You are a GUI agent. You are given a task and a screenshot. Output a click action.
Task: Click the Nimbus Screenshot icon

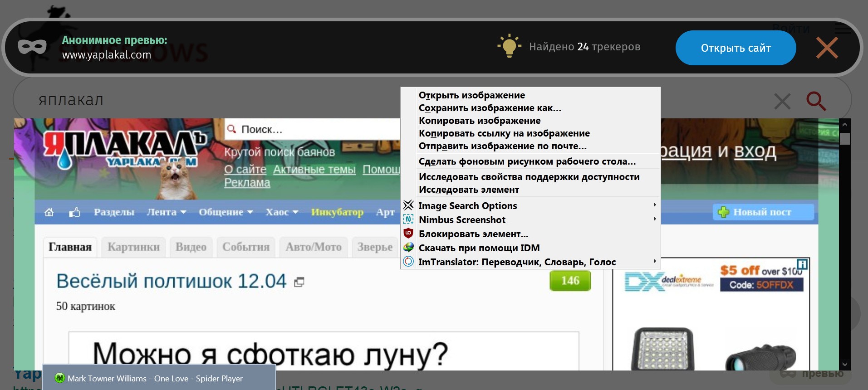(x=408, y=219)
